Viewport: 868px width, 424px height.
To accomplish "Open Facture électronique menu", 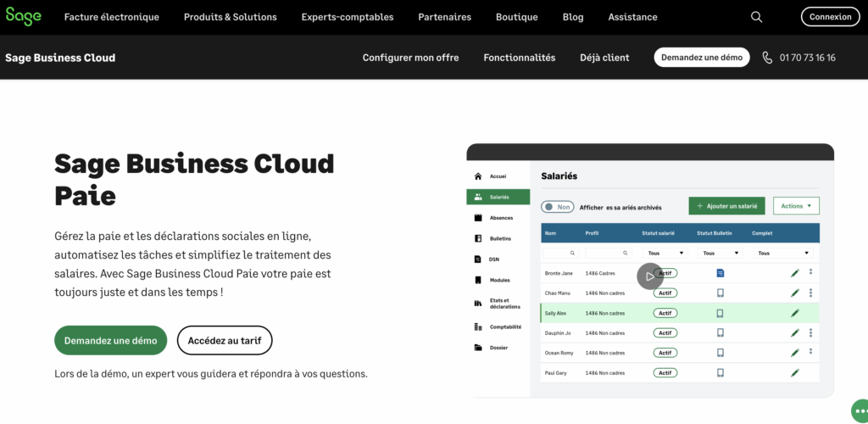I will 111,17.
